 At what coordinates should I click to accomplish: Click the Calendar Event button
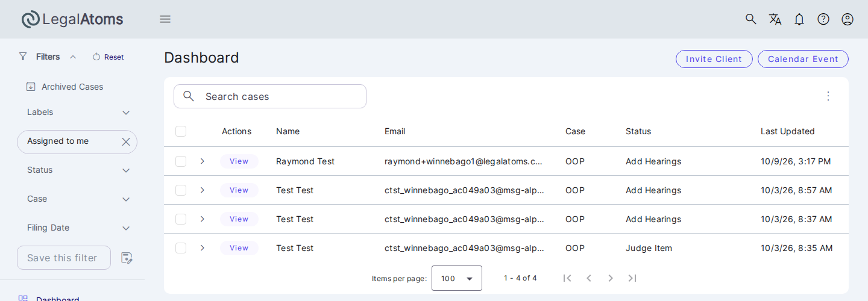tap(803, 59)
